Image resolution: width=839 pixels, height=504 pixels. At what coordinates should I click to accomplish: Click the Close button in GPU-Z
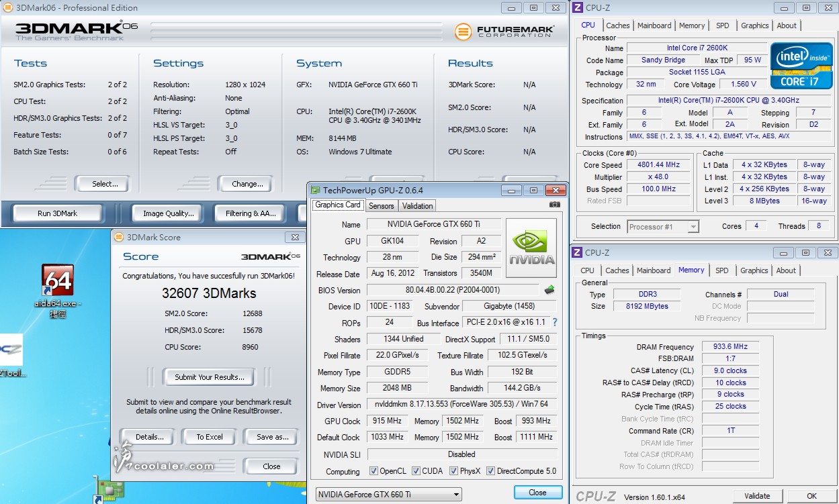537,493
